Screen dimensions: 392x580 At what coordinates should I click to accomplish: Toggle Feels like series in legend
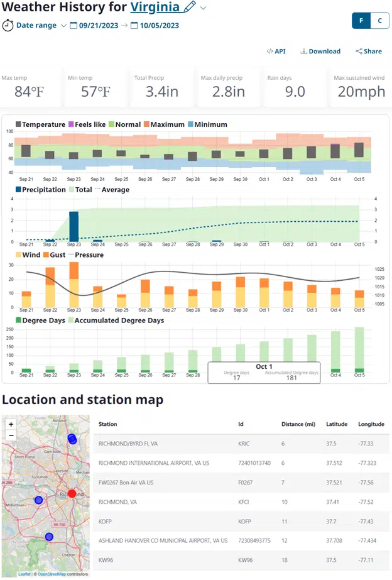pos(90,124)
